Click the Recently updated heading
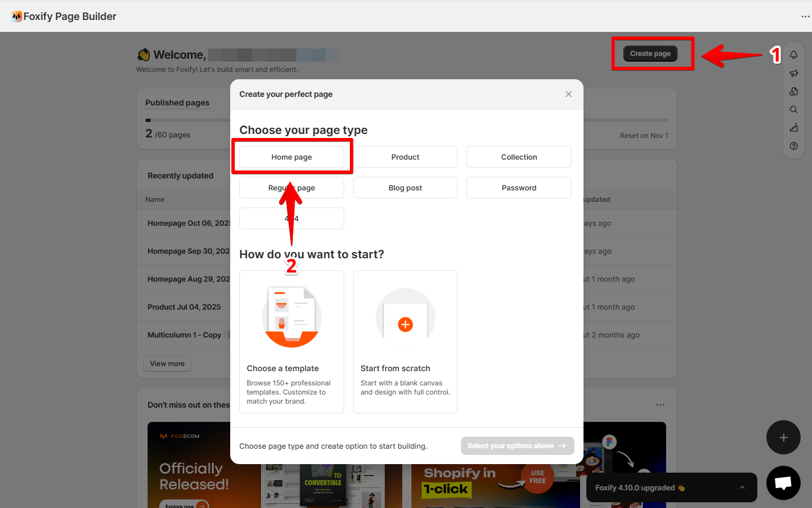Viewport: 812px width, 508px height. coord(181,176)
